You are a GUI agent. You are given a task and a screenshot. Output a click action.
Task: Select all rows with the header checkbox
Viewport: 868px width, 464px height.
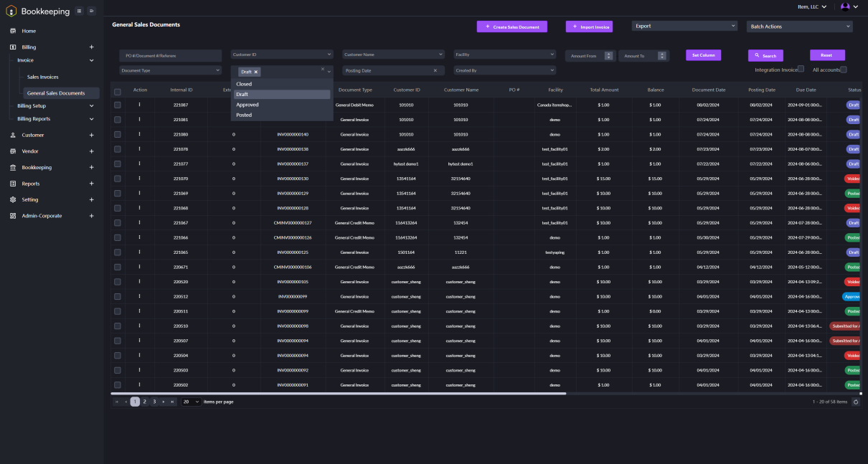click(x=118, y=92)
